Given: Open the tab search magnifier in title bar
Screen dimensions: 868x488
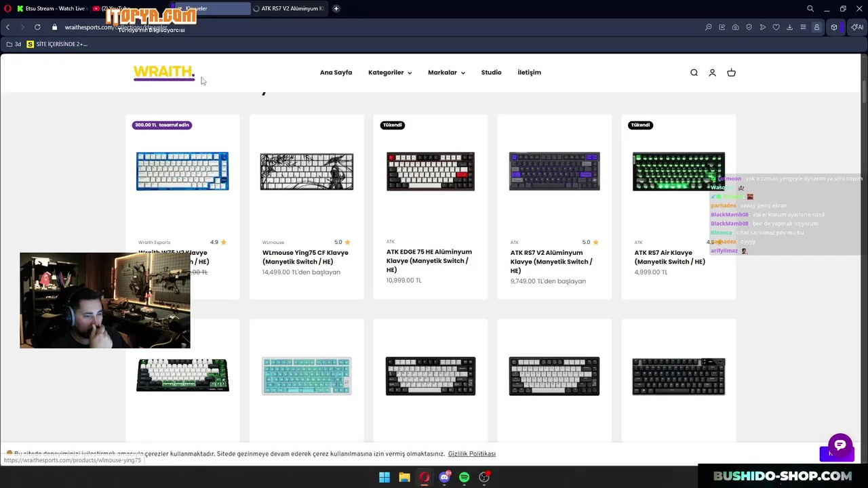Looking at the screenshot, I should click(x=810, y=8).
